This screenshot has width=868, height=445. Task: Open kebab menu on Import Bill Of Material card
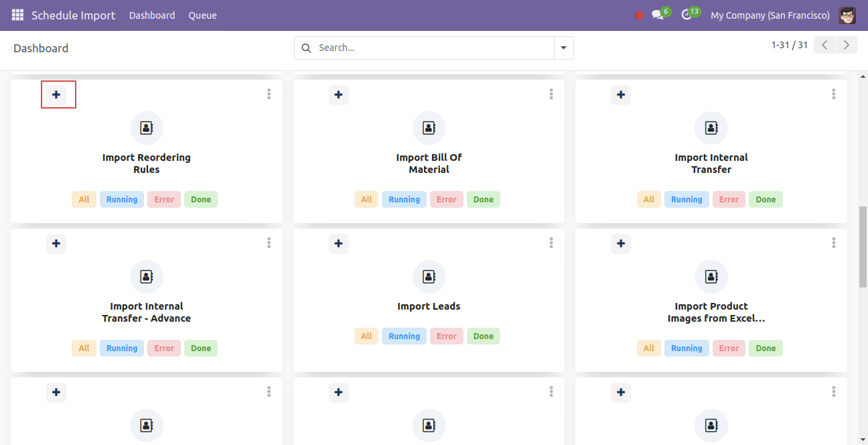(551, 94)
